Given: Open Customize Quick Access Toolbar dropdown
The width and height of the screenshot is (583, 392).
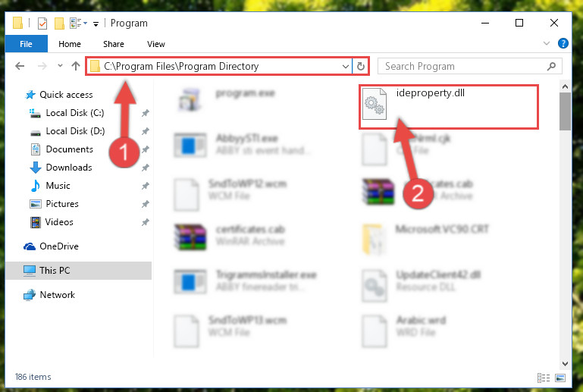Looking at the screenshot, I should pyautogui.click(x=96, y=24).
